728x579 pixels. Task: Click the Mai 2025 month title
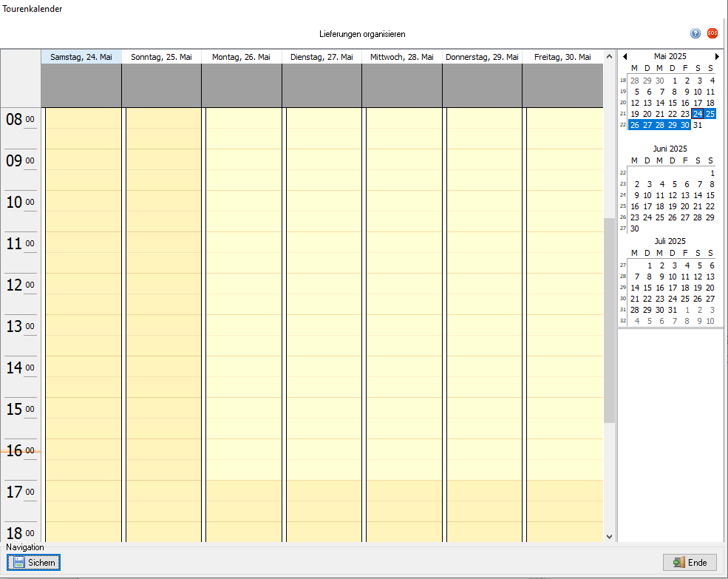click(670, 57)
